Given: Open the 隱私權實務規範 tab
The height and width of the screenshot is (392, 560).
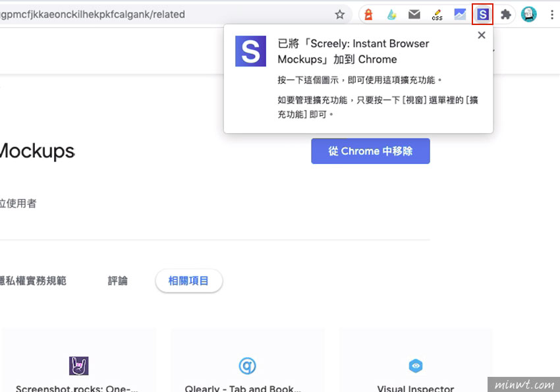Looking at the screenshot, I should click(33, 281).
